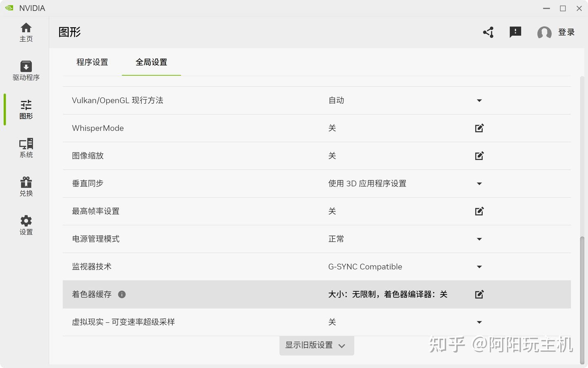588x368 pixels.
Task: Open the 驱动程序 drivers section
Action: (26, 71)
